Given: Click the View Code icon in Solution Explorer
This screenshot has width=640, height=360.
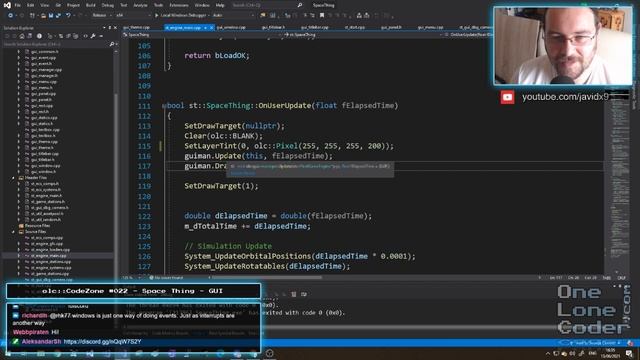Looking at the screenshot, I should point(86,36).
